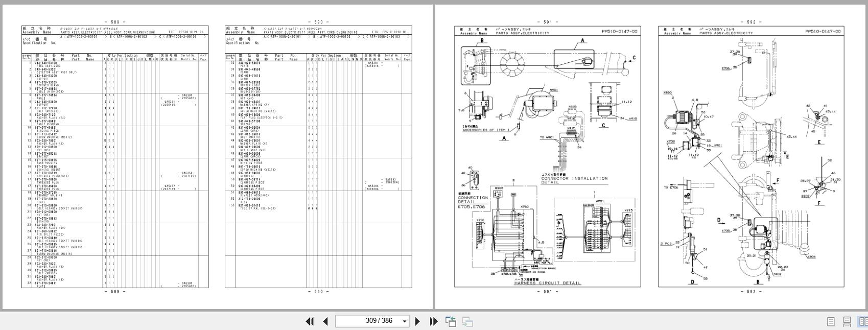Click 'HARNESS CIRCUIT DETAIL' caption on page 591
The height and width of the screenshot is (330, 868).
point(548,283)
